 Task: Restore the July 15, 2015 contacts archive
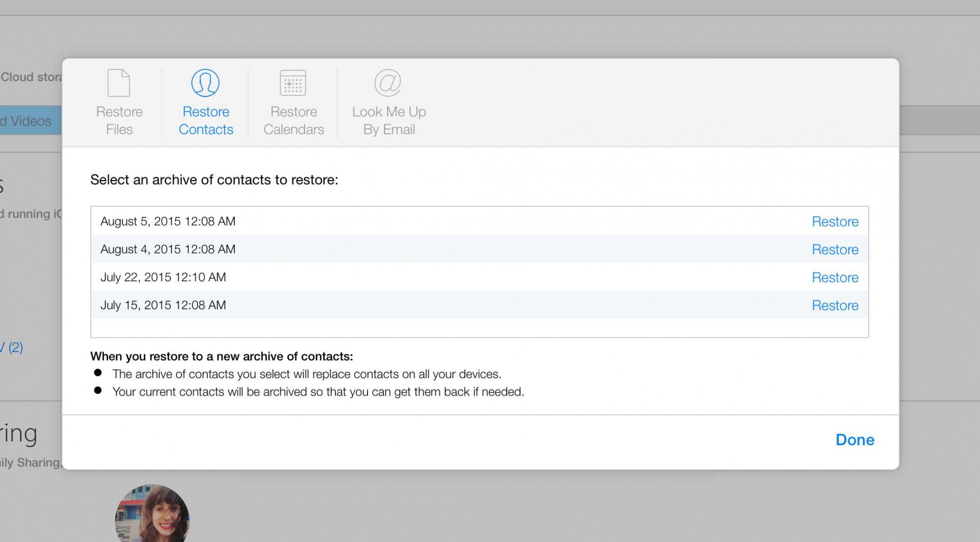[x=835, y=305]
